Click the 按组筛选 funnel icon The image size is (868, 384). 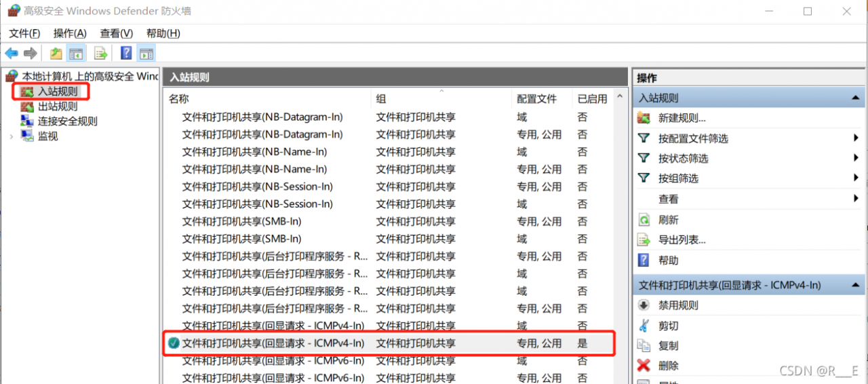644,178
